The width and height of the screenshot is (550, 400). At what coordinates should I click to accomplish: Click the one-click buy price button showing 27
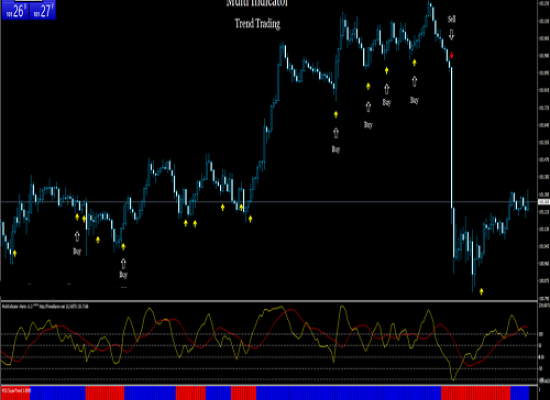42,10
